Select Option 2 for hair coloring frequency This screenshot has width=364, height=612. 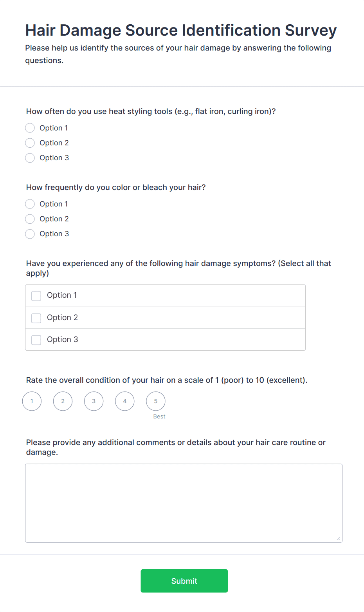(30, 219)
